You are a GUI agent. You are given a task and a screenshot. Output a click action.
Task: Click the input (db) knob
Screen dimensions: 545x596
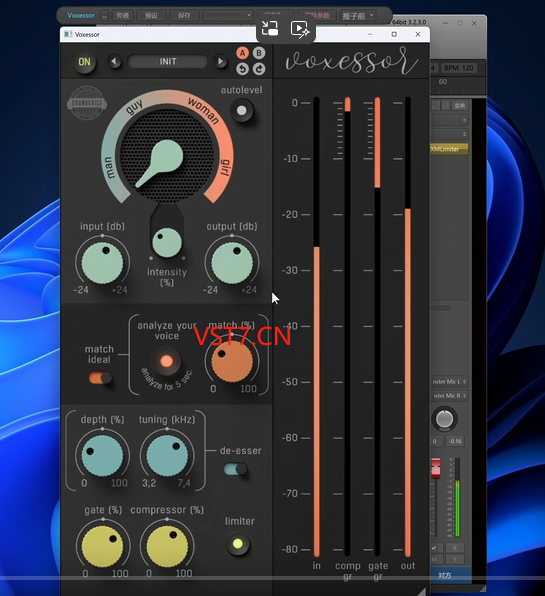coord(102,263)
